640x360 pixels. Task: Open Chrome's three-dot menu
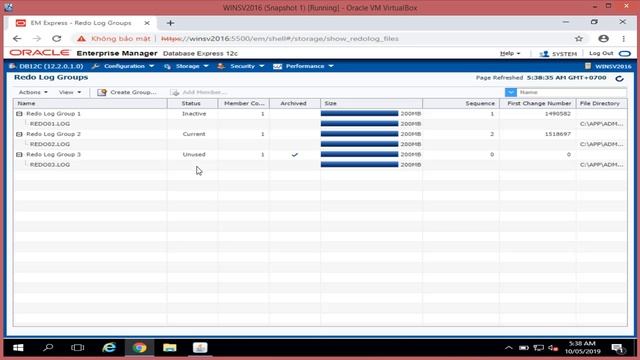pyautogui.click(x=623, y=38)
